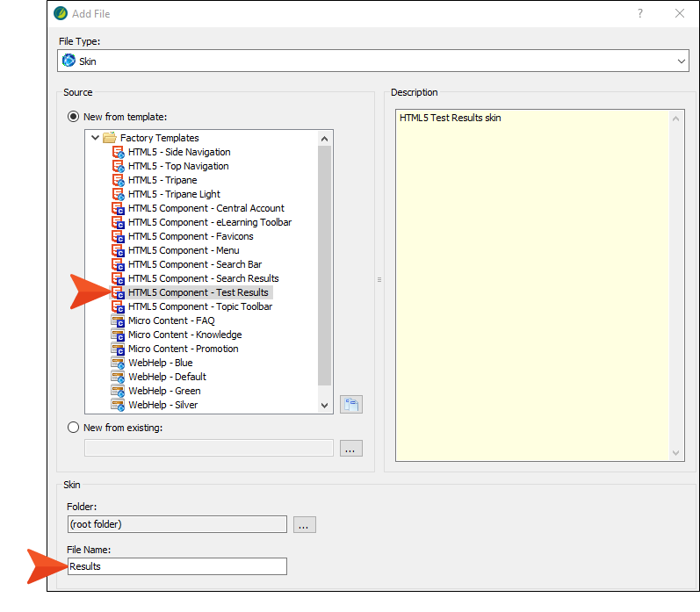Click the Micro Content Knowledge icon
The width and height of the screenshot is (700, 612).
point(118,335)
